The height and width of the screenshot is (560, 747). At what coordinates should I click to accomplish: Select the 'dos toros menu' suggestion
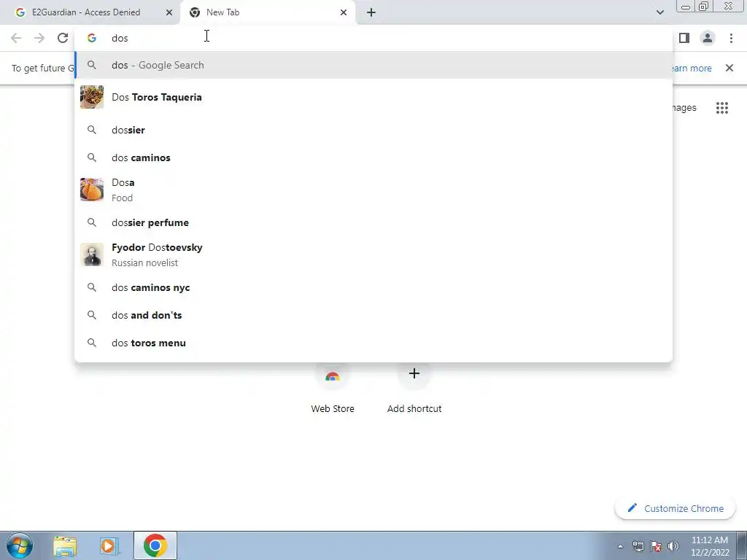pos(373,343)
